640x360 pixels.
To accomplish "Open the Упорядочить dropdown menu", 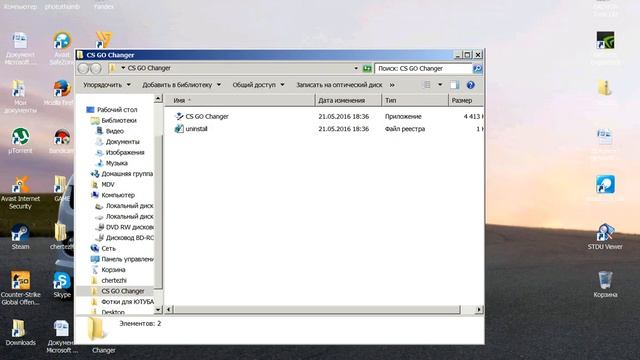I will tap(107, 85).
